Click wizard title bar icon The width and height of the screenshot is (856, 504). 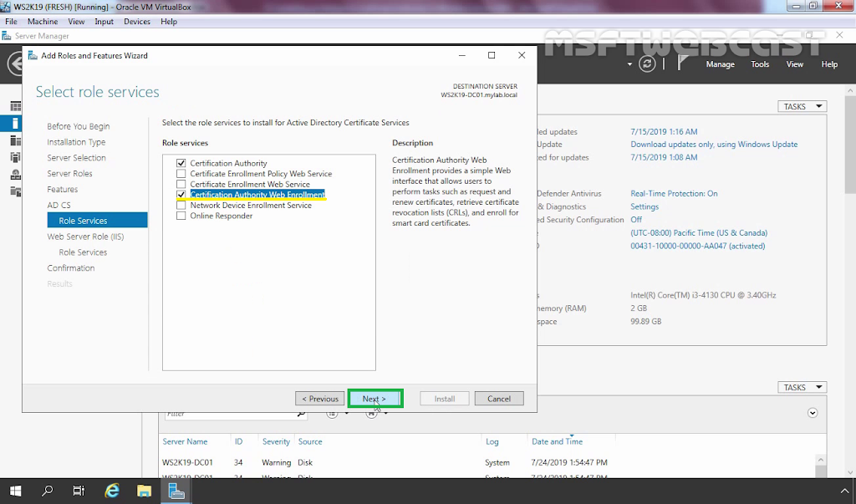33,56
